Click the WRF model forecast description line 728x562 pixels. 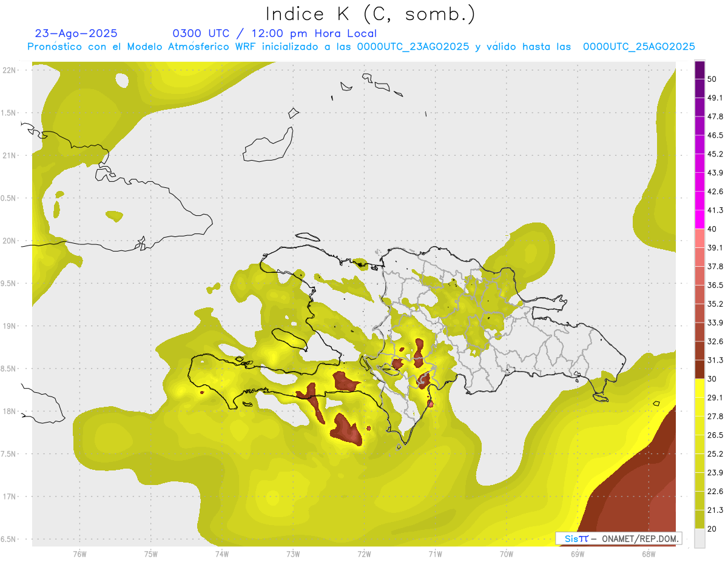(x=361, y=47)
